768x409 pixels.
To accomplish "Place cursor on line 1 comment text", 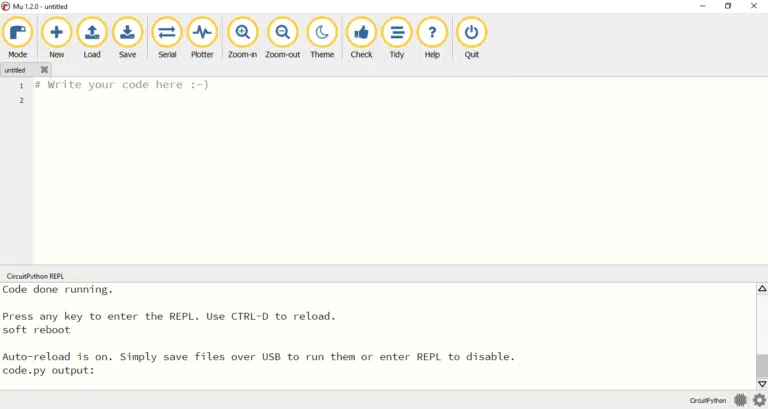I will click(x=122, y=85).
